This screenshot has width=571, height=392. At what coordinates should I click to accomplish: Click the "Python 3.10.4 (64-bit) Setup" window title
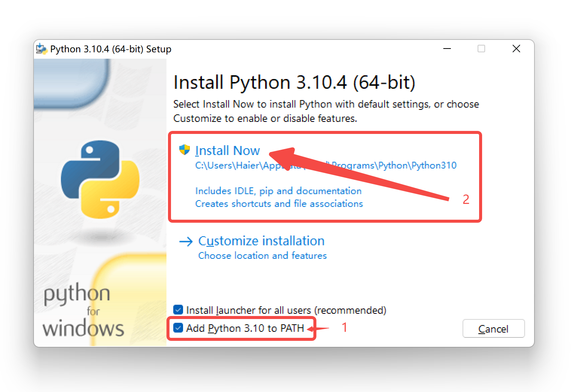click(111, 49)
